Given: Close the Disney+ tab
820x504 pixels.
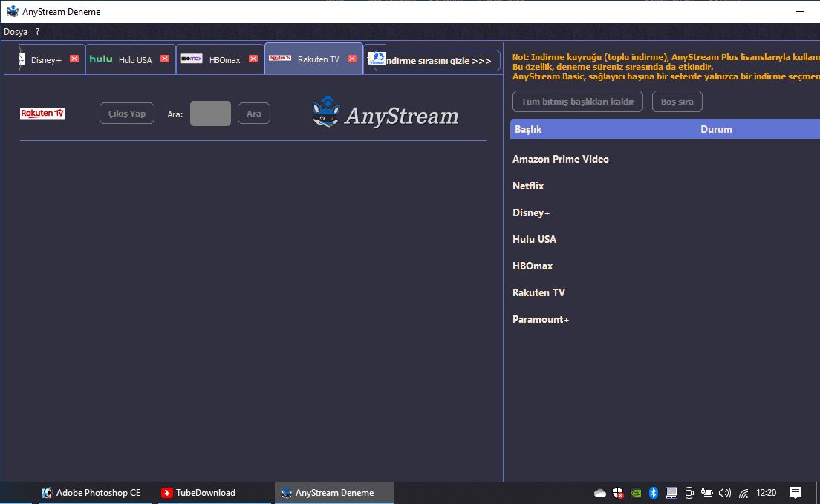Looking at the screenshot, I should click(74, 59).
